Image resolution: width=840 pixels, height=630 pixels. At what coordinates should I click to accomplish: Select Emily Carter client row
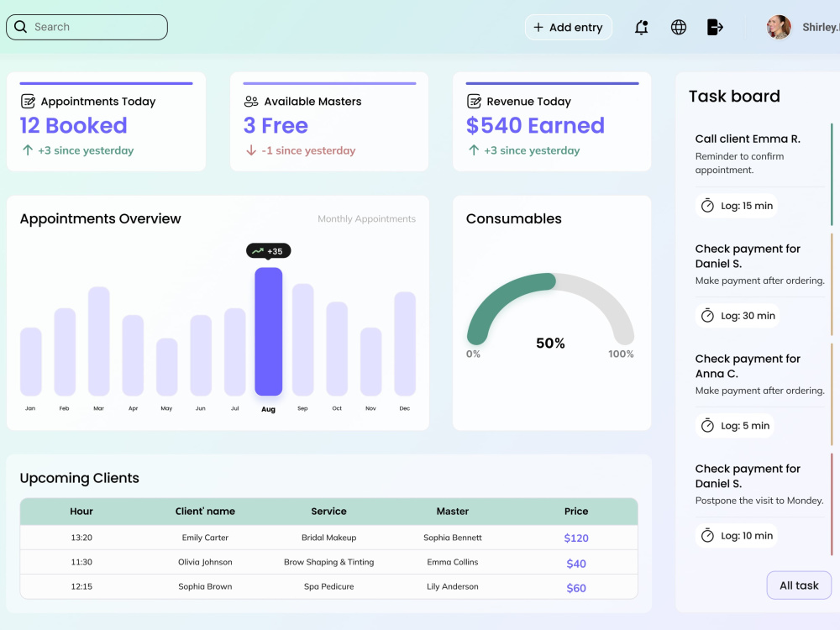click(x=329, y=538)
